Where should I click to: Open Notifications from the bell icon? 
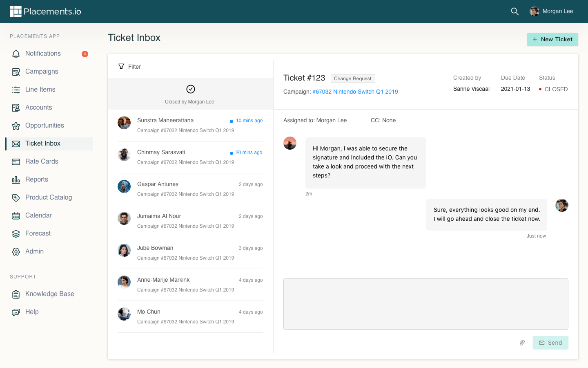(16, 54)
